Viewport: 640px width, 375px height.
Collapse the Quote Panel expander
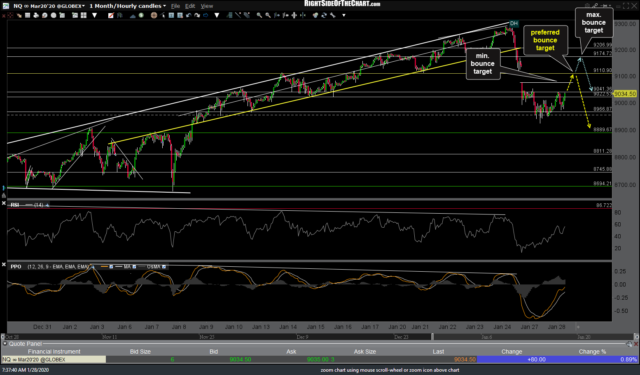(4, 344)
